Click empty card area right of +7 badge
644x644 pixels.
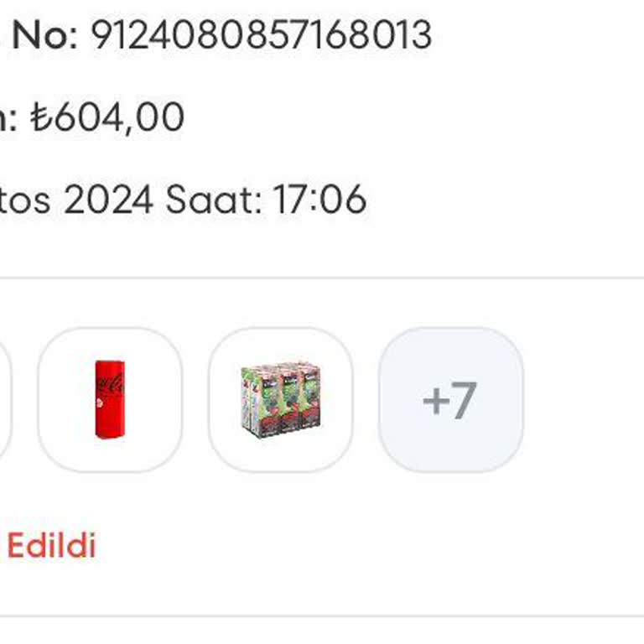(x=583, y=399)
